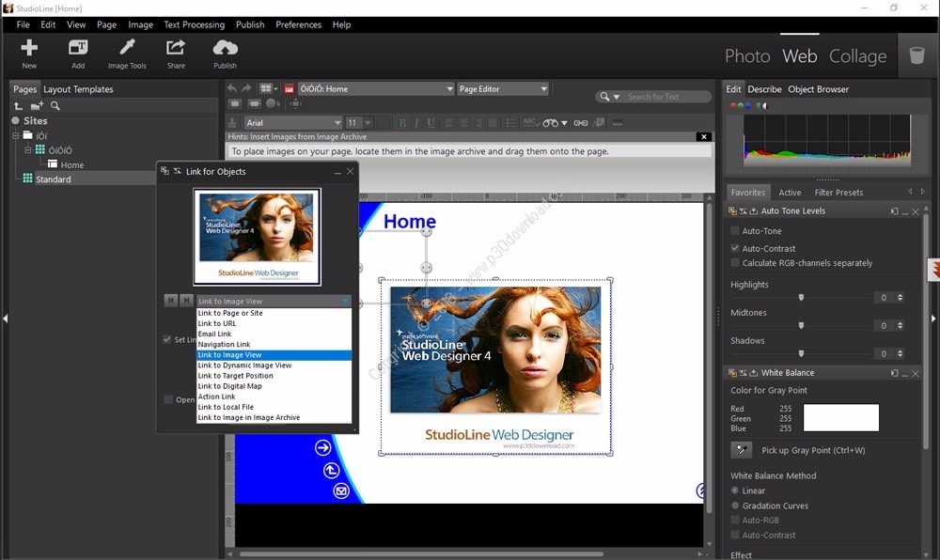The height and width of the screenshot is (560, 940).
Task: Close the Auto Tone Levels panel
Action: pyautogui.click(x=916, y=211)
